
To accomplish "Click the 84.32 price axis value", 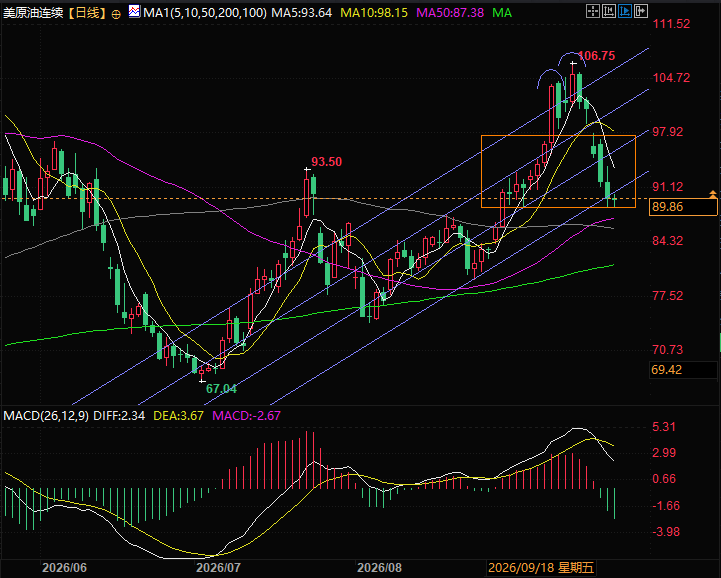I will (668, 241).
